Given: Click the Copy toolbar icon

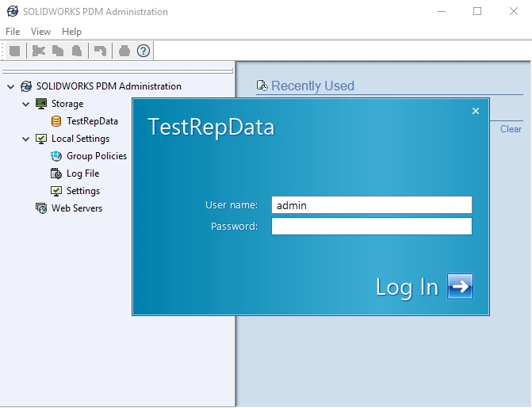Looking at the screenshot, I should click(58, 51).
